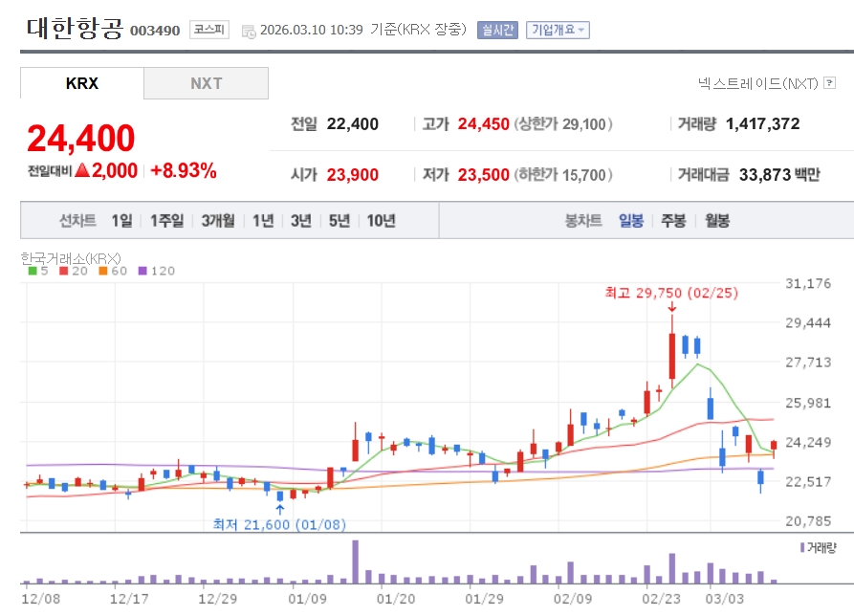Image resolution: width=854 pixels, height=616 pixels.
Task: Select the 3개월 line chart period
Action: tap(218, 221)
